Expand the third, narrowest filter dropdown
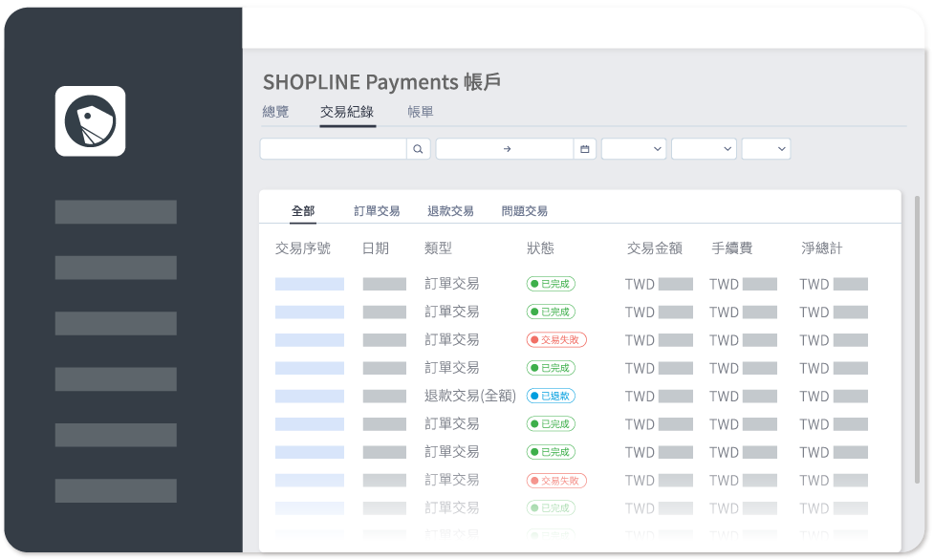 point(766,149)
